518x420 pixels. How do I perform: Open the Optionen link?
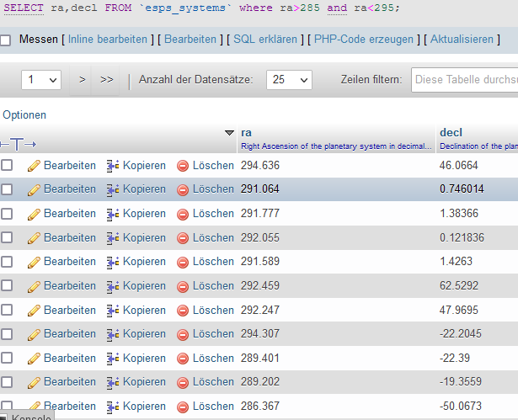24,115
